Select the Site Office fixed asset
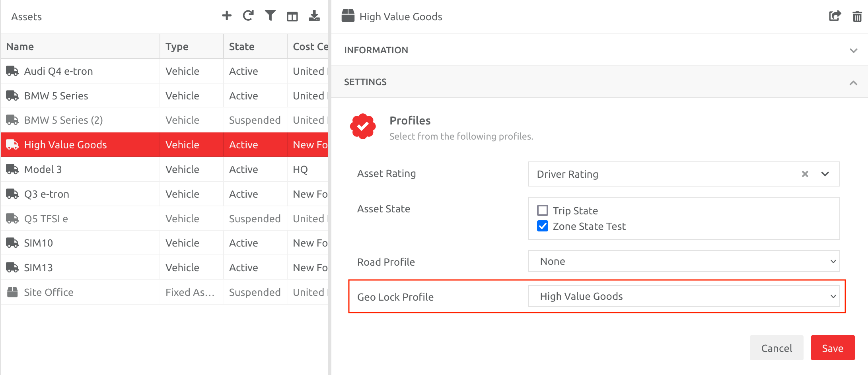 [49, 292]
